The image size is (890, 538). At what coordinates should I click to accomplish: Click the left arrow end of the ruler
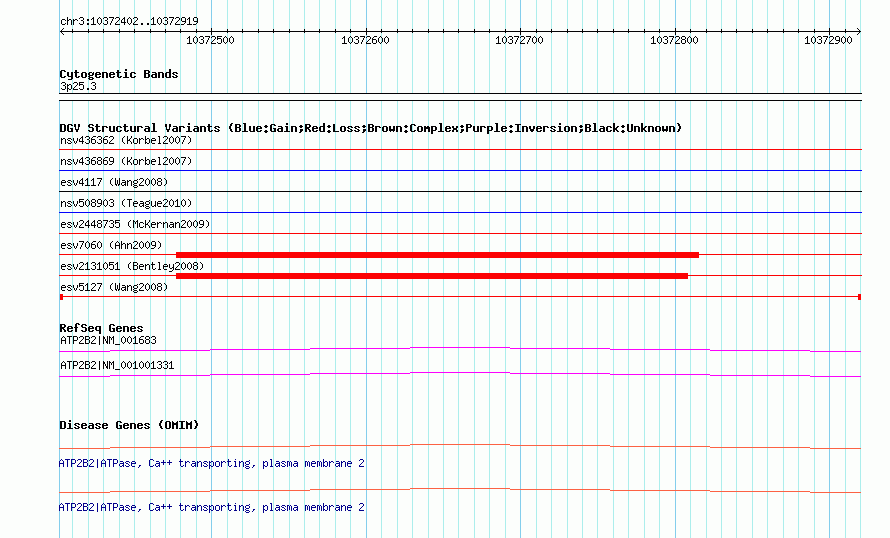pos(62,32)
